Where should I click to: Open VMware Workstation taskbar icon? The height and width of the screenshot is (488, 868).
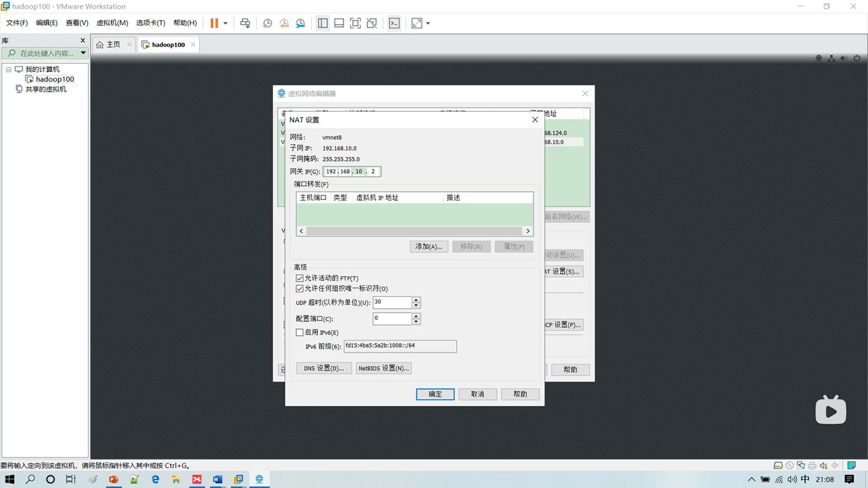238,479
